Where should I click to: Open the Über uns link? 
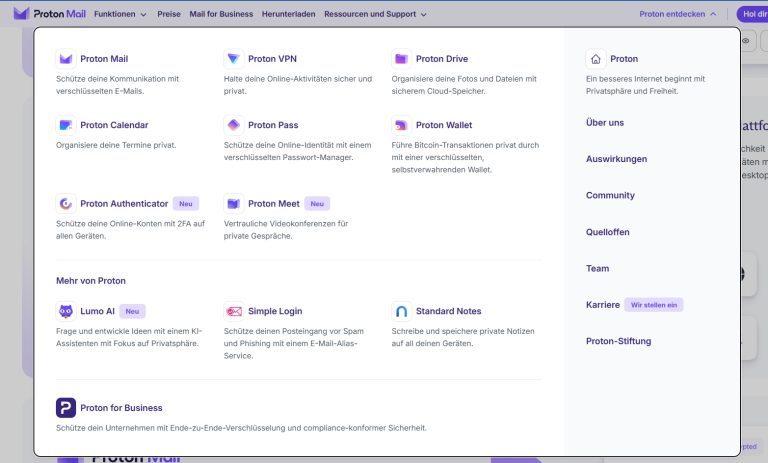pyautogui.click(x=605, y=123)
